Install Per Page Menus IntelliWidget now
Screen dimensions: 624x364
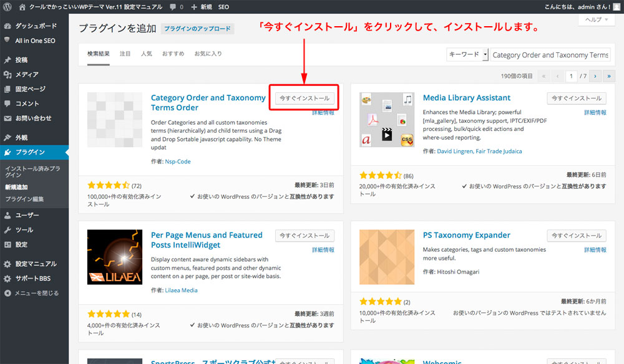coord(305,236)
